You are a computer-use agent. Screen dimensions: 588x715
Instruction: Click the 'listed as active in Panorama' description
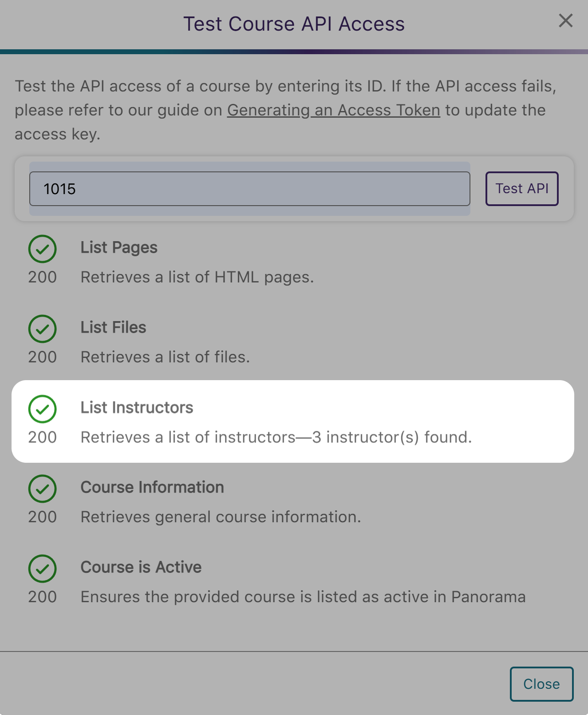pos(303,597)
